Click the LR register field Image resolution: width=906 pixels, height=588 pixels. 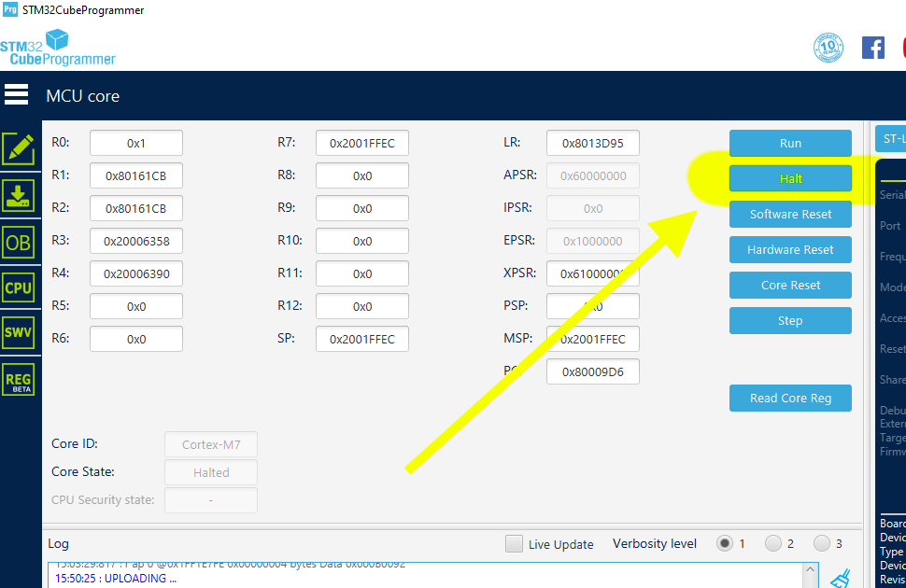593,143
